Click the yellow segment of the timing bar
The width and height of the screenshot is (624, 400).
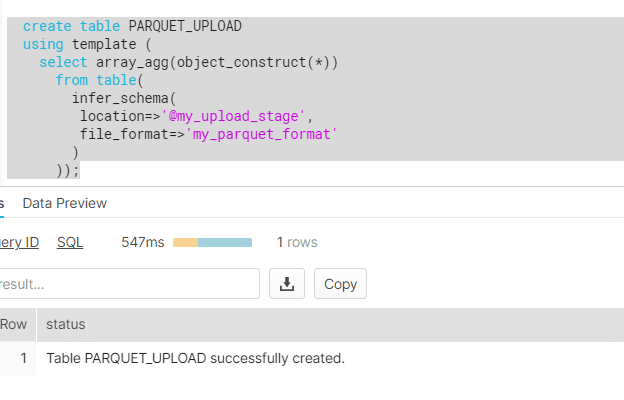[x=185, y=243]
